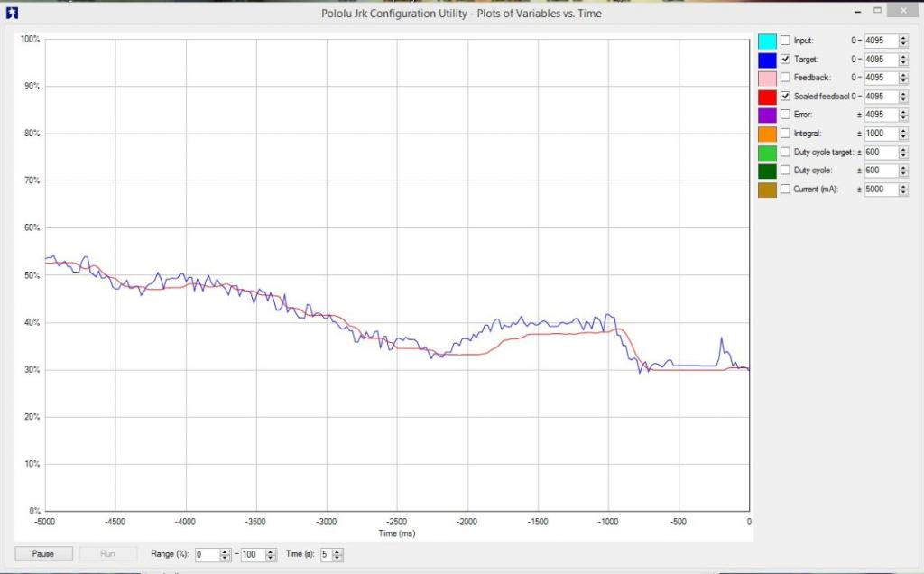The height and width of the screenshot is (574, 924).
Task: Click the light green Duty cycle target swatch
Action: coord(767,153)
